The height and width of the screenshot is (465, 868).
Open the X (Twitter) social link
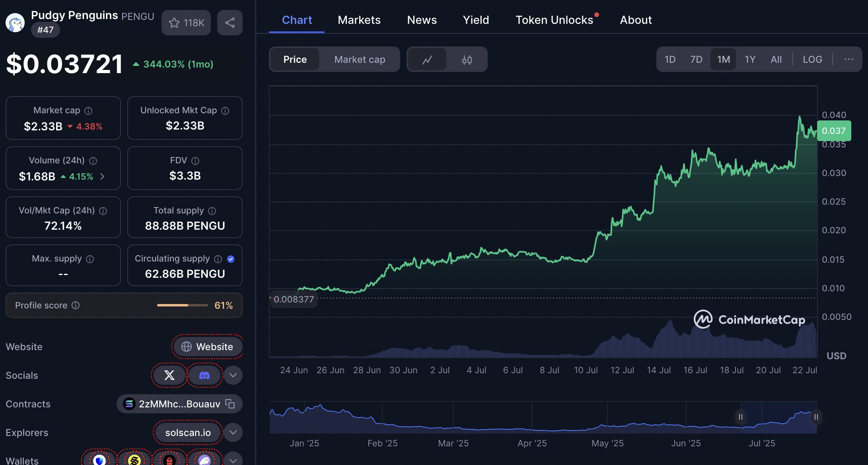click(x=169, y=375)
